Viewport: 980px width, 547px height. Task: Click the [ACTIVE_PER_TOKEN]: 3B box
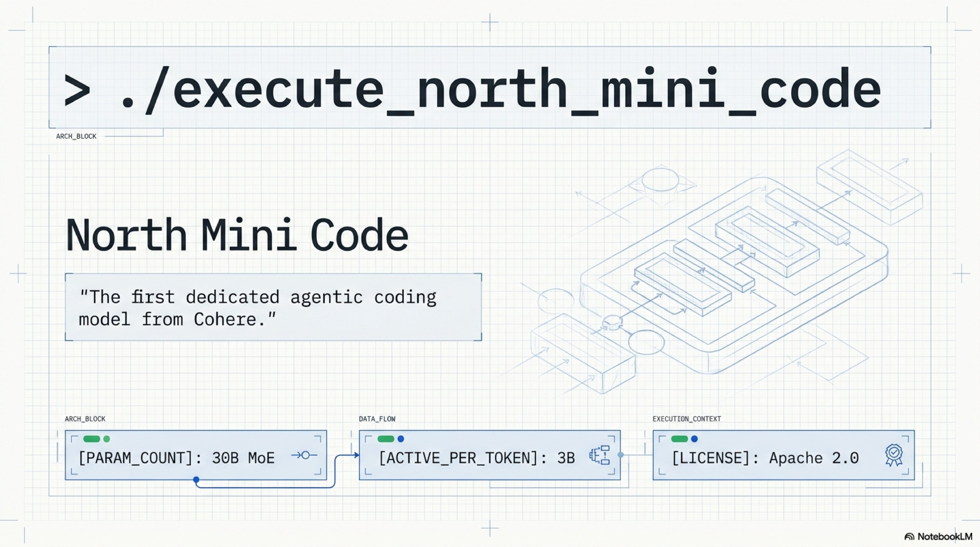point(490,455)
